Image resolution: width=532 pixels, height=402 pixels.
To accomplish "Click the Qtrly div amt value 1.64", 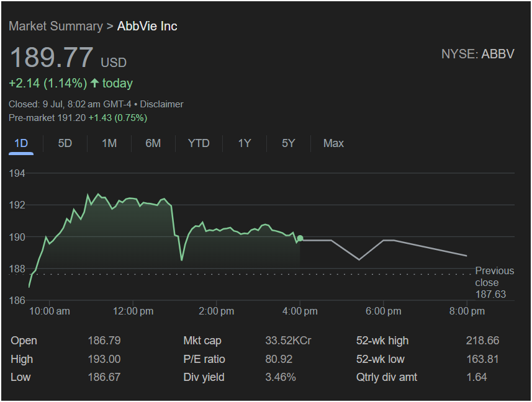I will (x=477, y=377).
